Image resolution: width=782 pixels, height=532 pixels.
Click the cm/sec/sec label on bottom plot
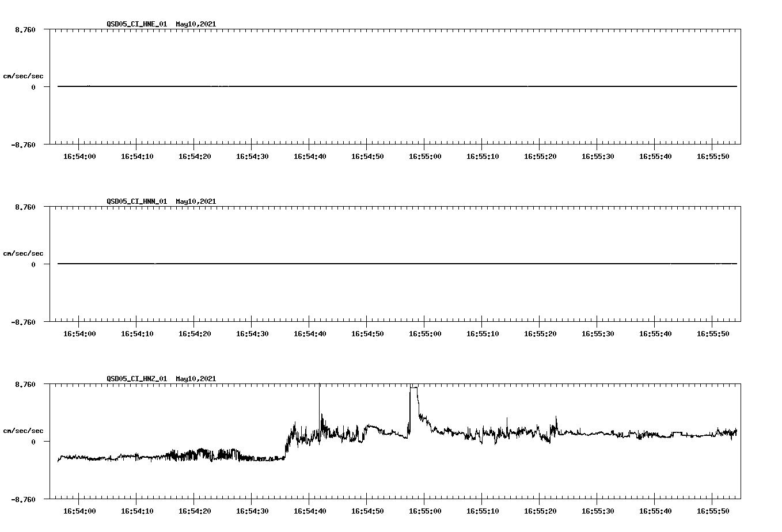pos(24,430)
